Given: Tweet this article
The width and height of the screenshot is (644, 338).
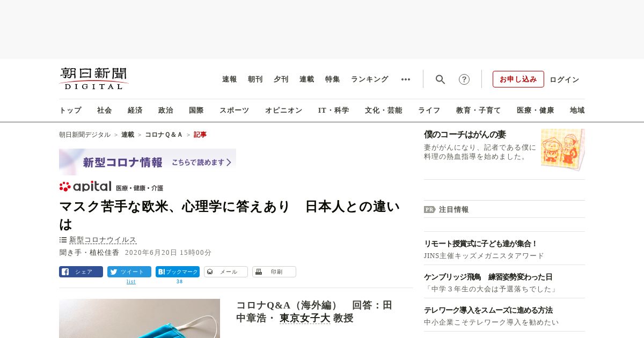Looking at the screenshot, I should tap(129, 272).
